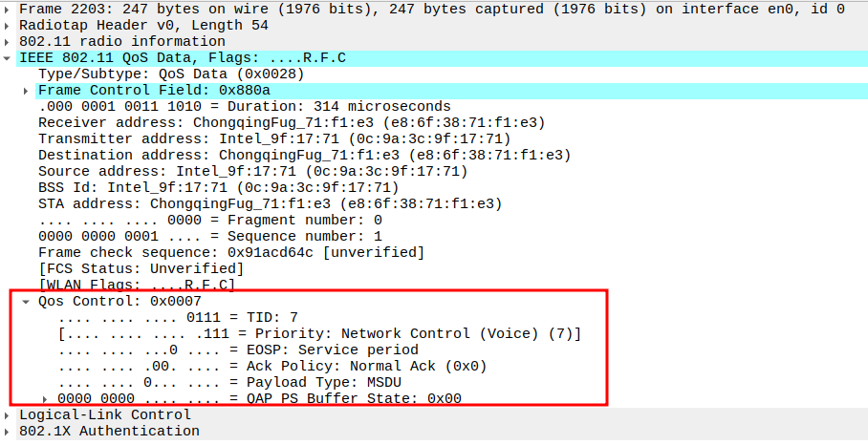Select the Sequence number 1 row
Viewport: 868px width, 445px height.
tap(210, 236)
